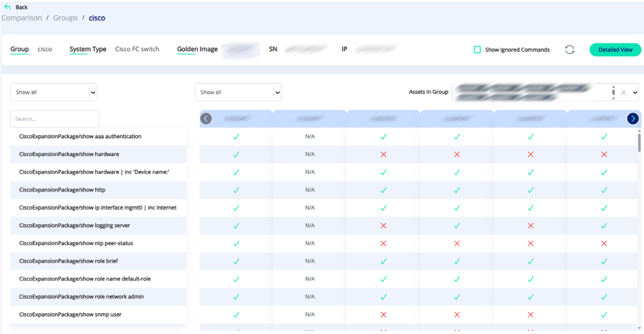Viewport: 644px width, 334px height.
Task: Click first-column check in show http row
Action: click(236, 190)
